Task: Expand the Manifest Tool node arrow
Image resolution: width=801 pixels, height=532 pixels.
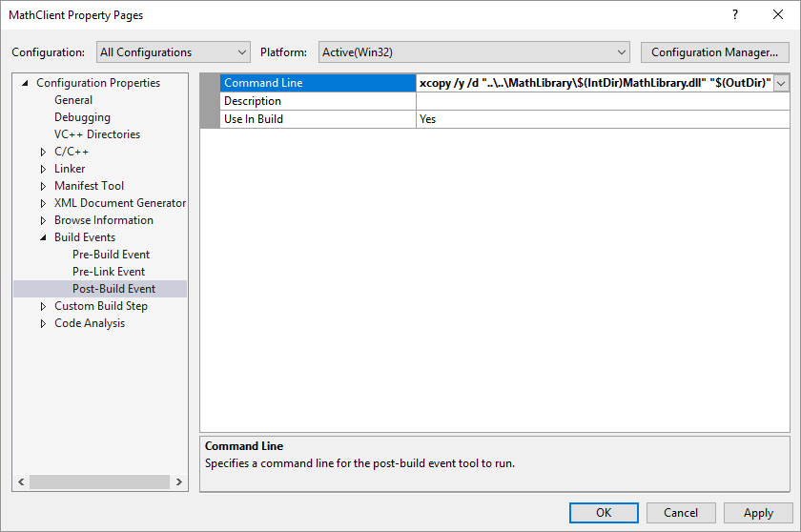Action: pyautogui.click(x=44, y=186)
